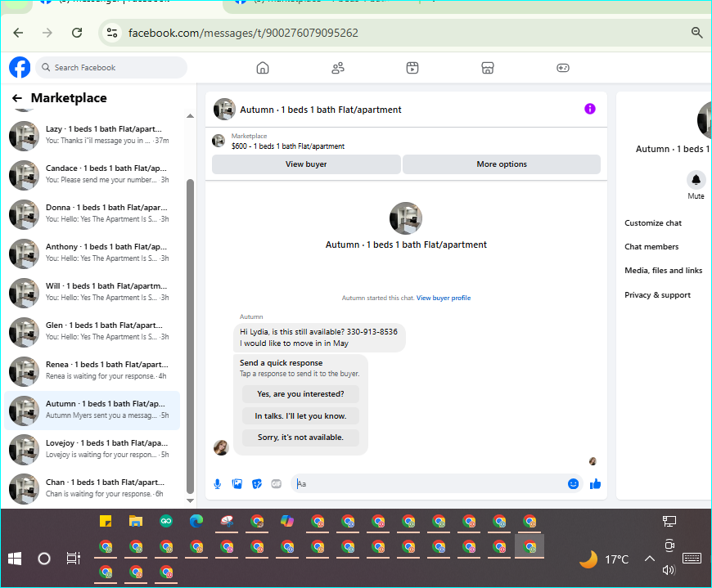The height and width of the screenshot is (588, 712).
Task: Open the Lovejoy conversation
Action: tap(92, 450)
